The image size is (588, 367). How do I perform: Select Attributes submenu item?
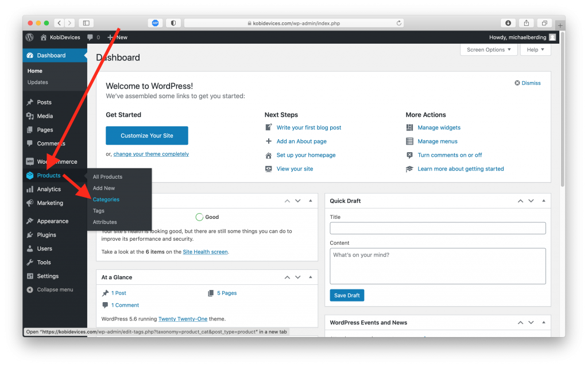tap(105, 222)
